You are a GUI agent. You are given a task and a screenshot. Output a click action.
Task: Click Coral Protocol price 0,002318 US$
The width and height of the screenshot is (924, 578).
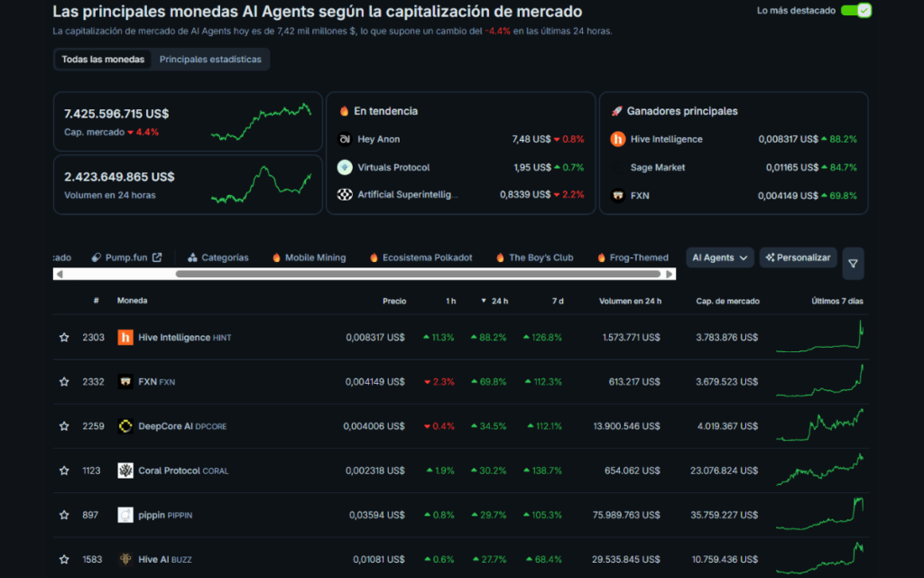tap(374, 471)
